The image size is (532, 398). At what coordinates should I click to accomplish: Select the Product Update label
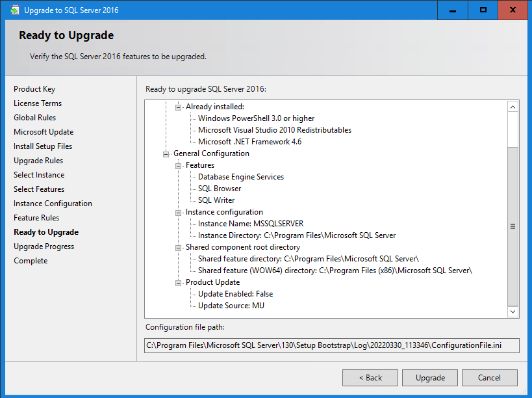pyautogui.click(x=212, y=282)
